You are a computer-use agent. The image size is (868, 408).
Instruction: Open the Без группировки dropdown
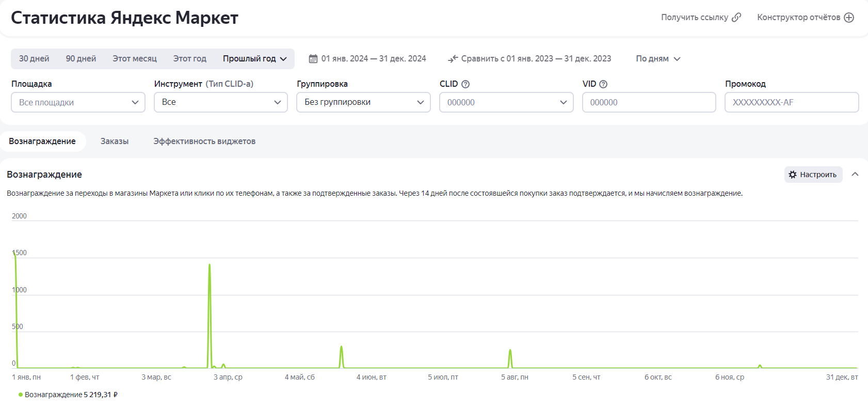[x=363, y=102]
